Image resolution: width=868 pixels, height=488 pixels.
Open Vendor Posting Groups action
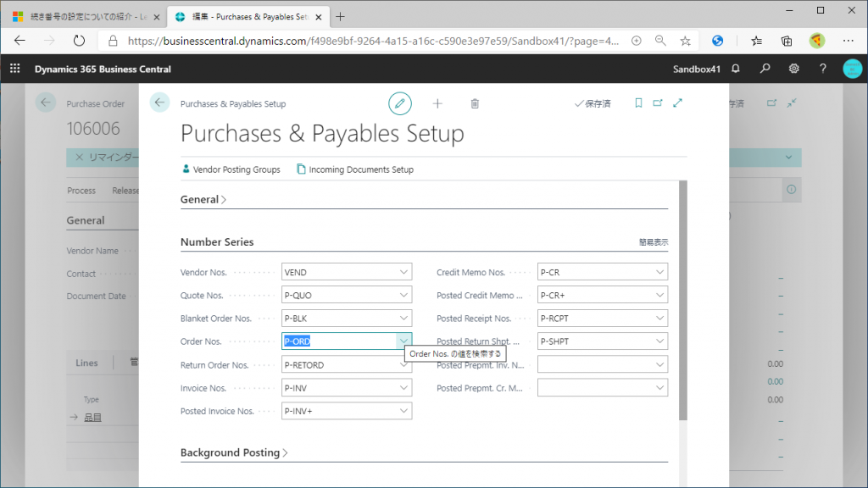[231, 169]
